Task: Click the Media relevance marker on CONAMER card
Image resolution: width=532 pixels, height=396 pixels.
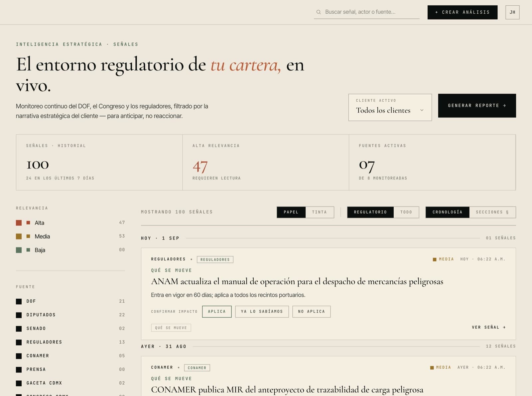Action: tap(441, 367)
